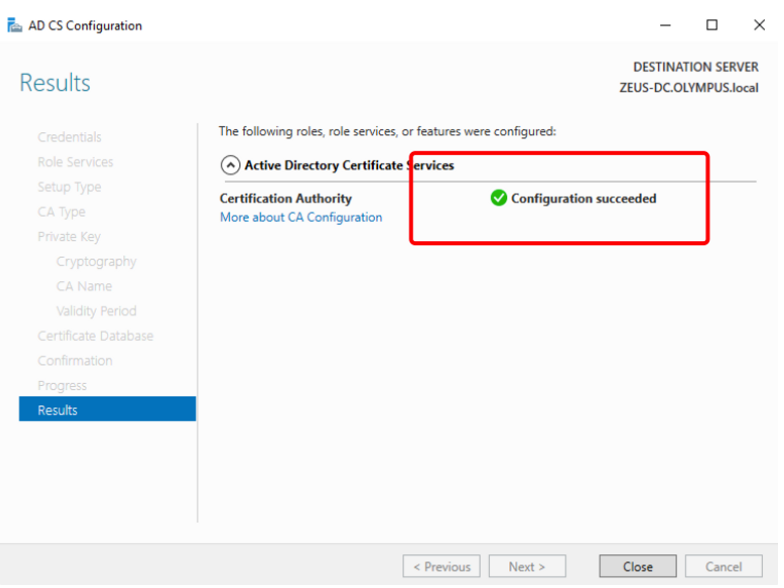Click the AD CS Configuration title bar icon

(x=15, y=25)
